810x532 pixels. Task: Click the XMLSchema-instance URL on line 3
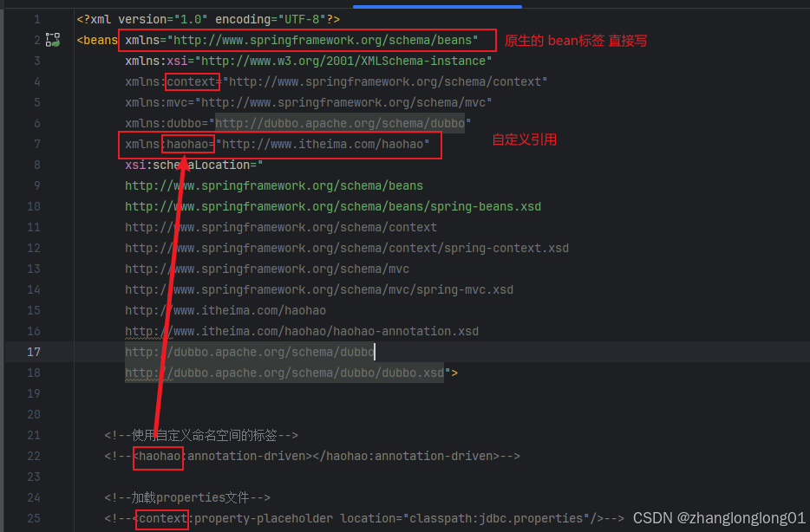point(343,61)
